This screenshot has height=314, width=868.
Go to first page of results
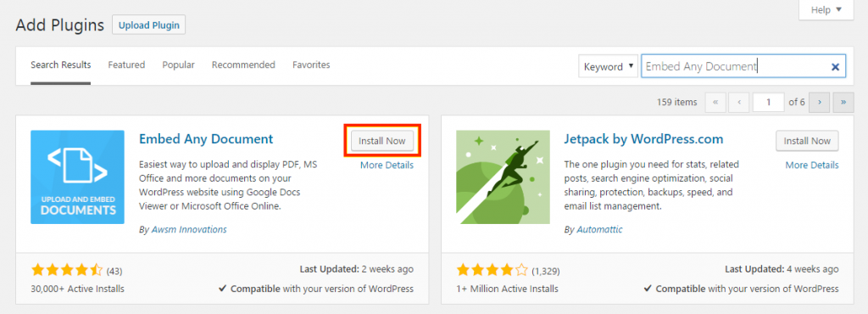[715, 103]
